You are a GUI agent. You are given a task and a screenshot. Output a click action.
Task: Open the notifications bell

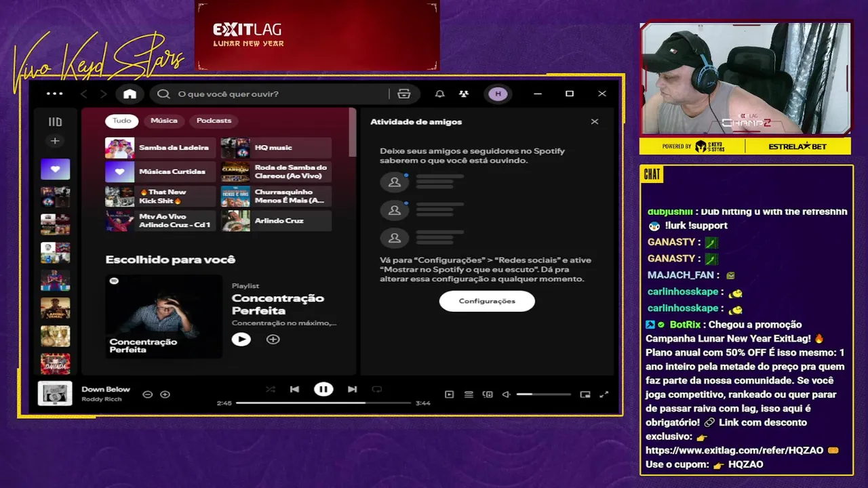[x=439, y=94]
